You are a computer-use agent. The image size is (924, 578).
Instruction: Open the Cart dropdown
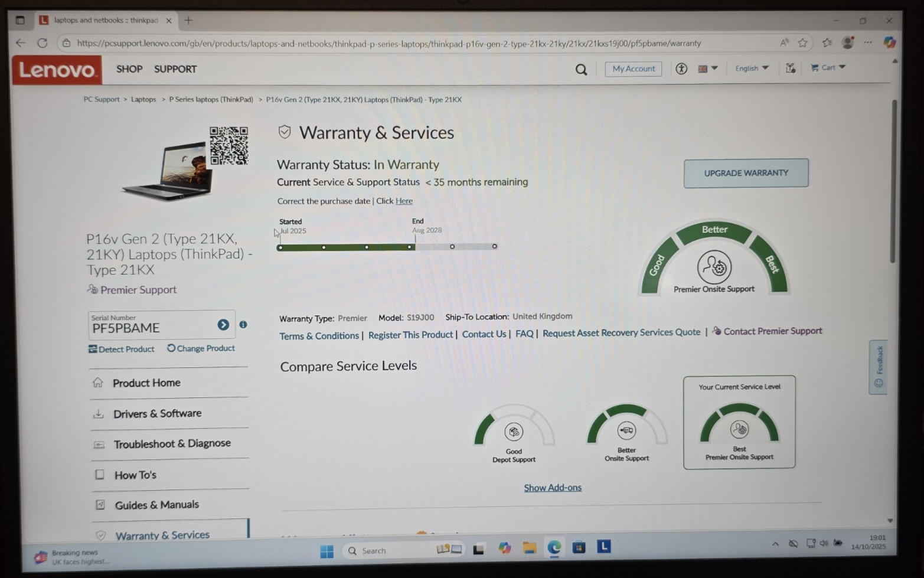(828, 68)
